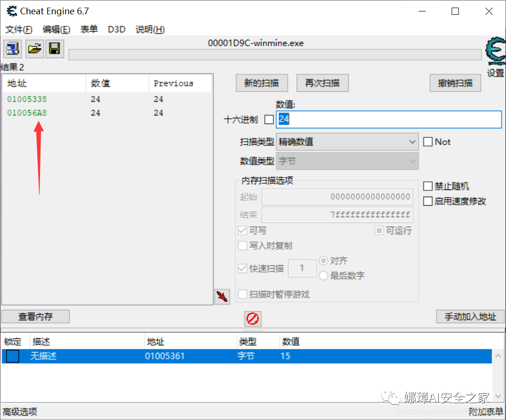This screenshot has width=506, height=420.
Task: Click the 再次扫描 button
Action: tap(322, 84)
